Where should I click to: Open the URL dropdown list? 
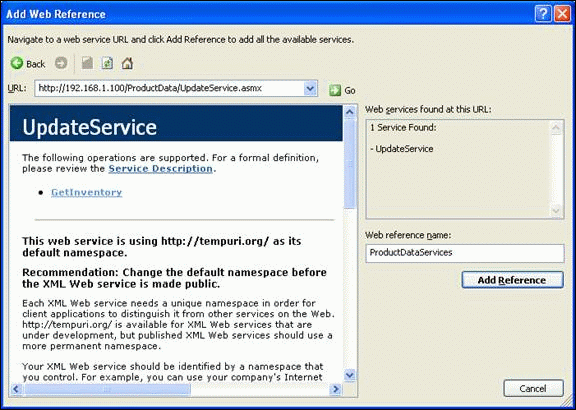pyautogui.click(x=310, y=89)
